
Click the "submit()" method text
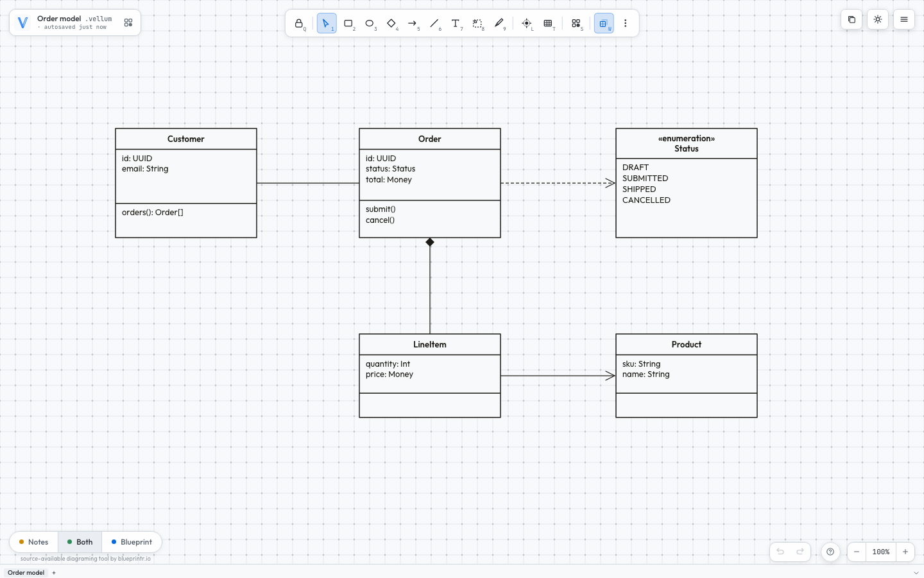pos(381,209)
